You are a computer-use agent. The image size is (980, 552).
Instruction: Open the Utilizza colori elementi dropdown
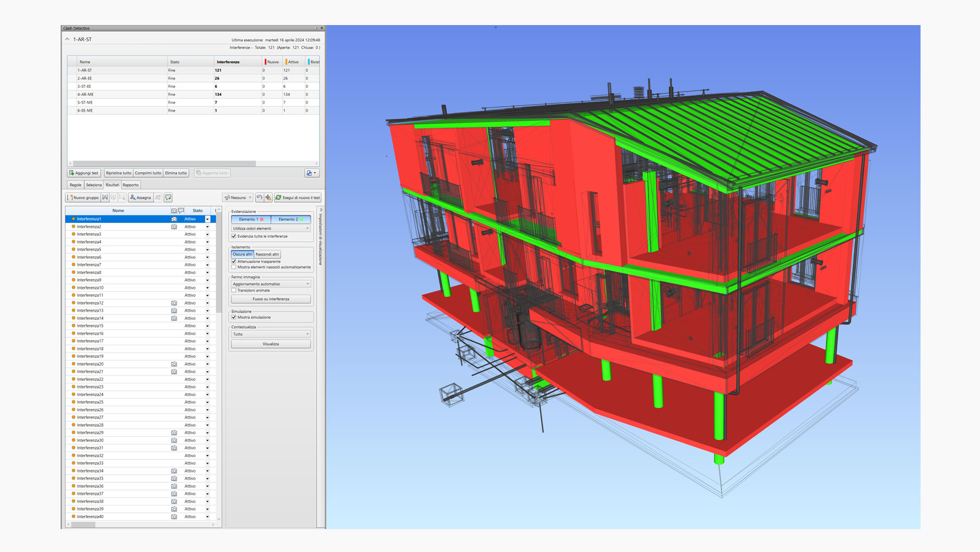coord(271,228)
